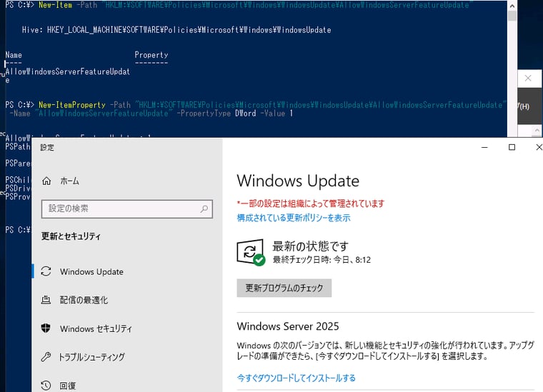
Task: Click the Windows Update page title
Action: pyautogui.click(x=298, y=181)
